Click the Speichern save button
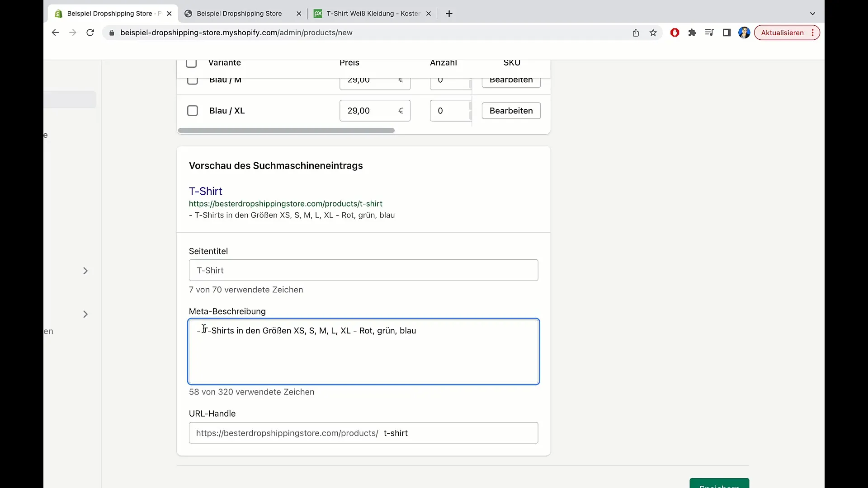 719,483
